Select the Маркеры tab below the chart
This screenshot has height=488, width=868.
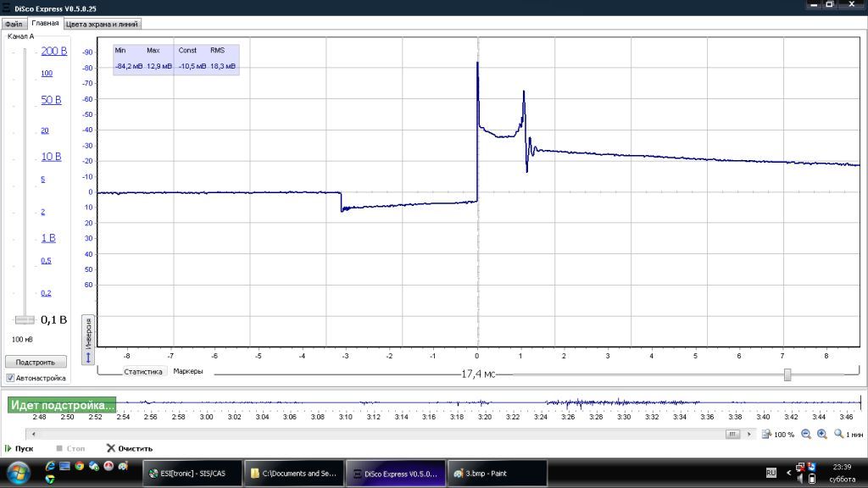[188, 371]
